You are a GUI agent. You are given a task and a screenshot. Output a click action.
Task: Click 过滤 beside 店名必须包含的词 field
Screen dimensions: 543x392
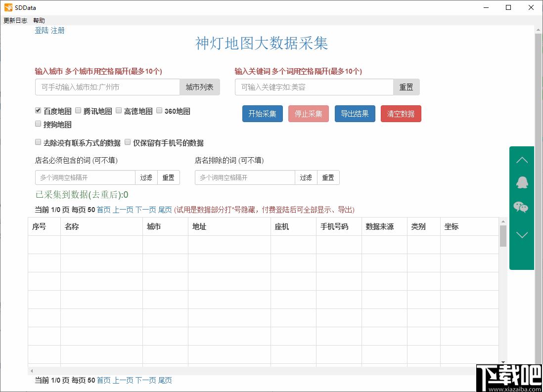[x=146, y=177]
